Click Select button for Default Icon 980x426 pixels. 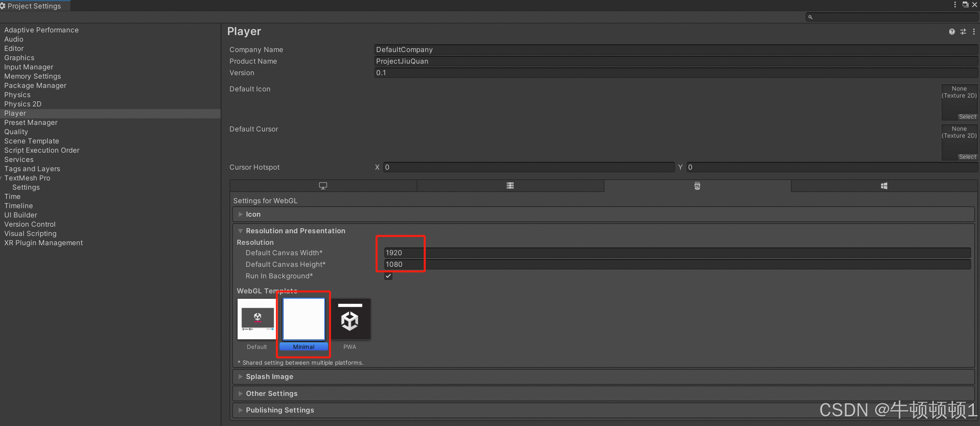coord(967,117)
